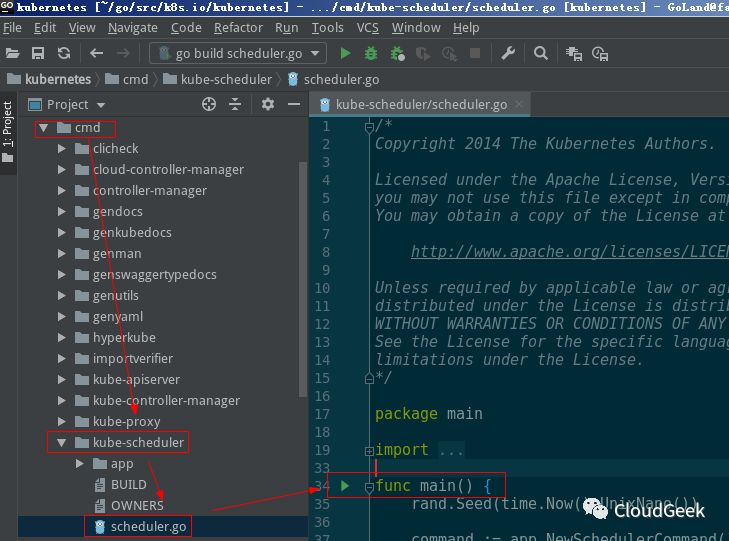The width and height of the screenshot is (729, 541).
Task: Open the VCS menu
Action: (x=367, y=28)
